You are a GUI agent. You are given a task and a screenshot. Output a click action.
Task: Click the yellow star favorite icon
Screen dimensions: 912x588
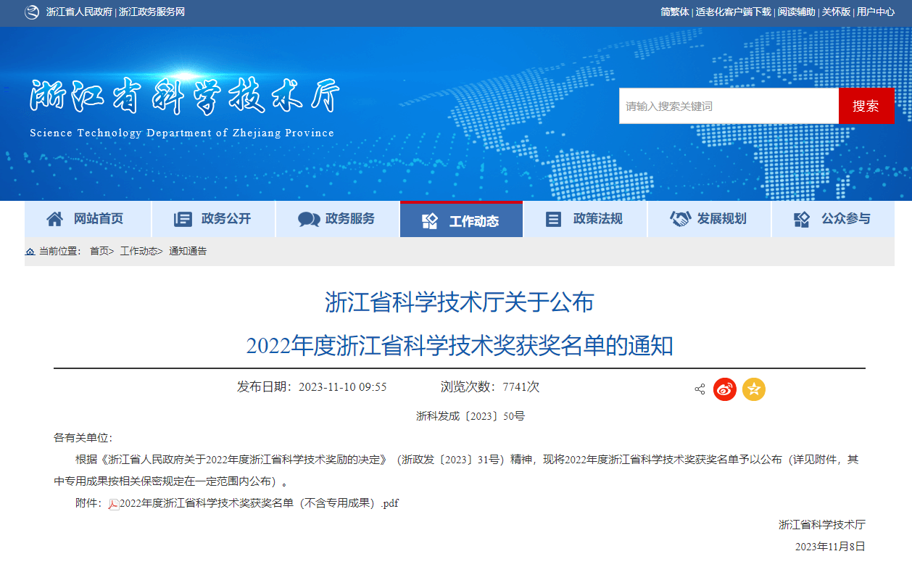[x=753, y=389]
